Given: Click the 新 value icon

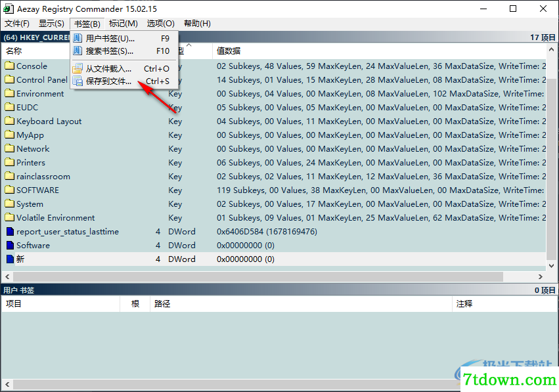Looking at the screenshot, I should click(11, 259).
